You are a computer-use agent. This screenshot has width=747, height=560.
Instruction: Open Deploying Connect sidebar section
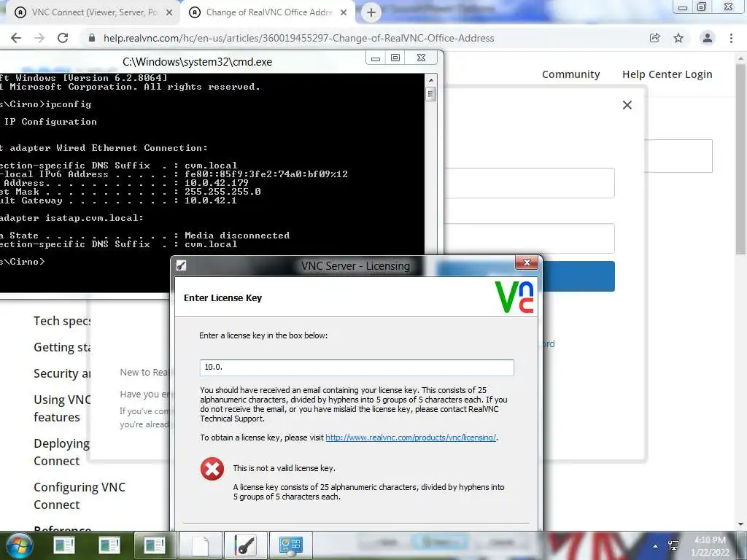click(x=61, y=452)
